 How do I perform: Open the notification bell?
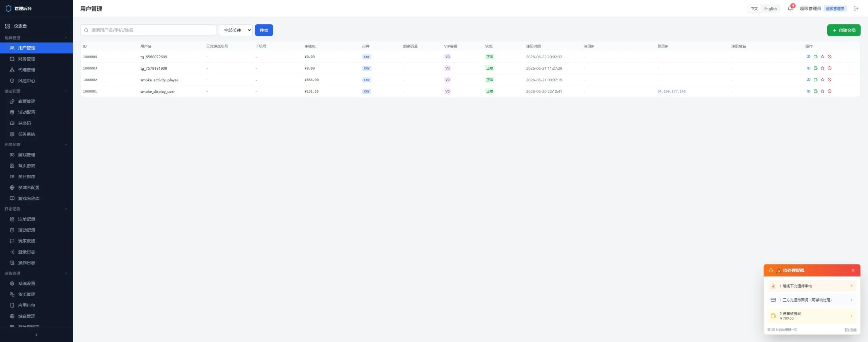[790, 8]
